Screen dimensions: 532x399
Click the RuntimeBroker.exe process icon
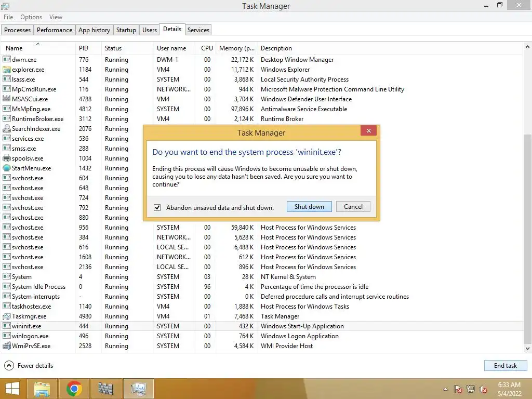(6, 119)
